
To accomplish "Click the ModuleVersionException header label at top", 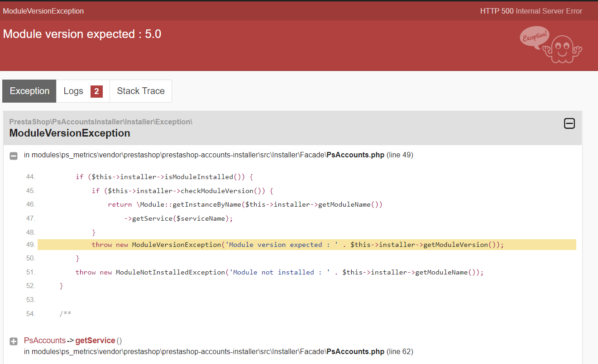I will pos(43,11).
